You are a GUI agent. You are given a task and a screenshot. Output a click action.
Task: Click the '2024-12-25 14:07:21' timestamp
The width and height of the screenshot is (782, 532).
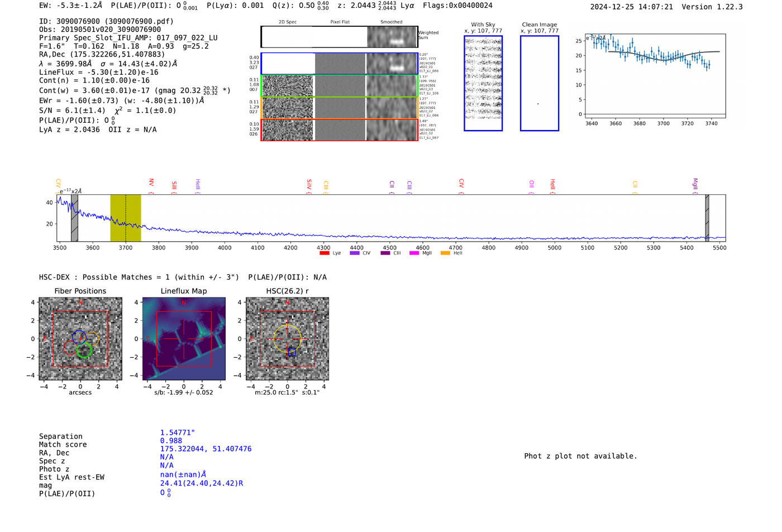tap(632, 7)
